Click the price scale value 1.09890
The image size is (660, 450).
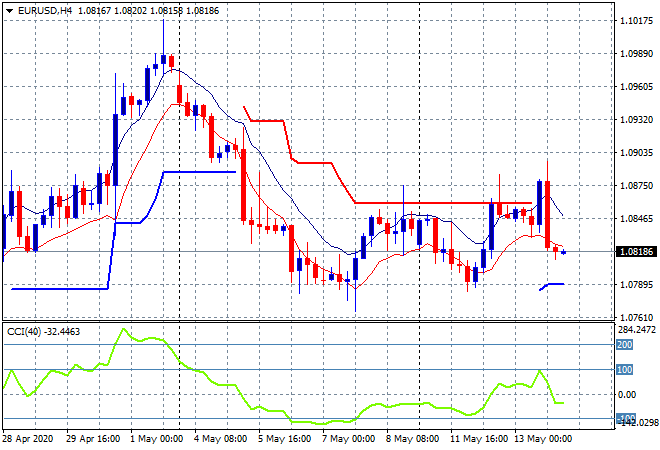tap(637, 53)
